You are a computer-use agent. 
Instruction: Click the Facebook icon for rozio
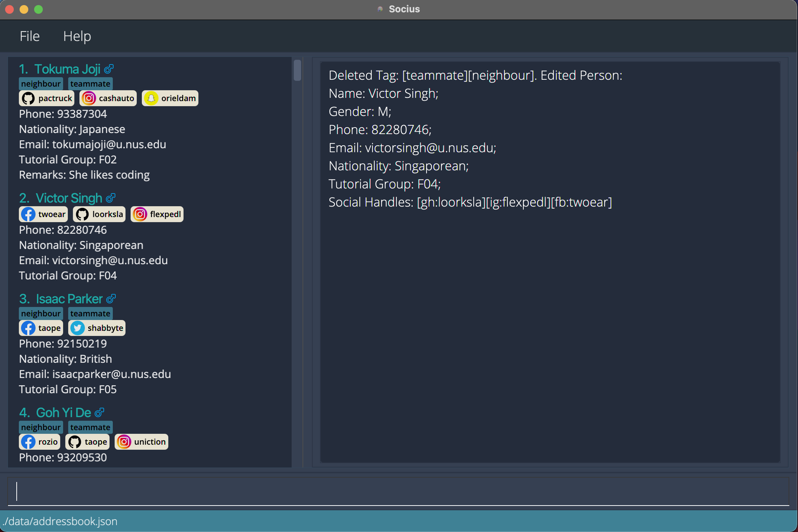pos(28,442)
